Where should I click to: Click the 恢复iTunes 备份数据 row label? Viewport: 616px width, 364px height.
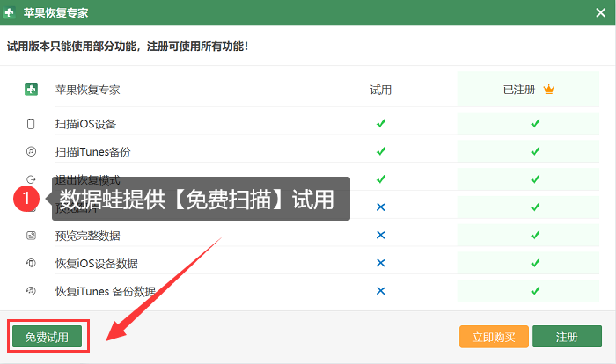106,291
